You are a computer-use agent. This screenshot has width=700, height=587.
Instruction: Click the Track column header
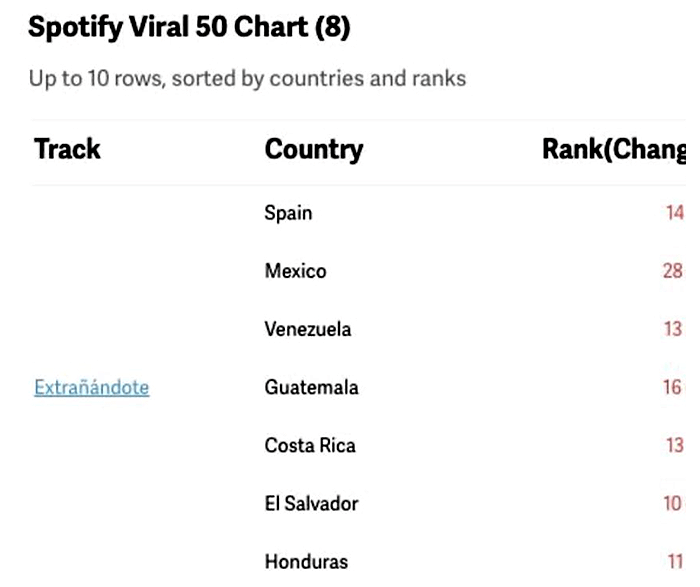point(67,150)
